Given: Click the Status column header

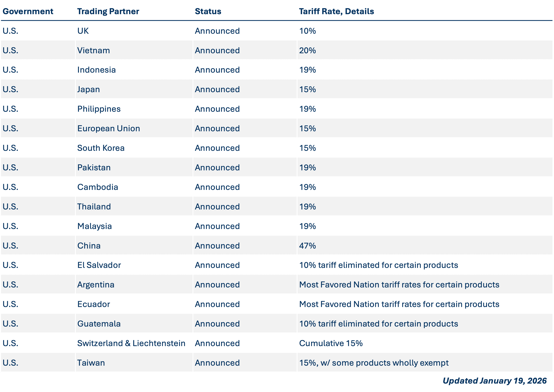Looking at the screenshot, I should [208, 11].
